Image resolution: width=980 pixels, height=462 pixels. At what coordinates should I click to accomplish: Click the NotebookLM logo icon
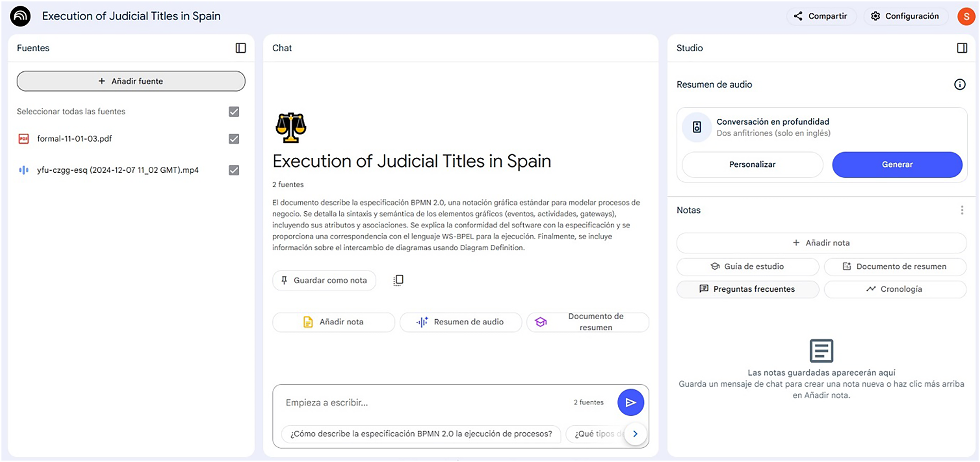pos(21,16)
